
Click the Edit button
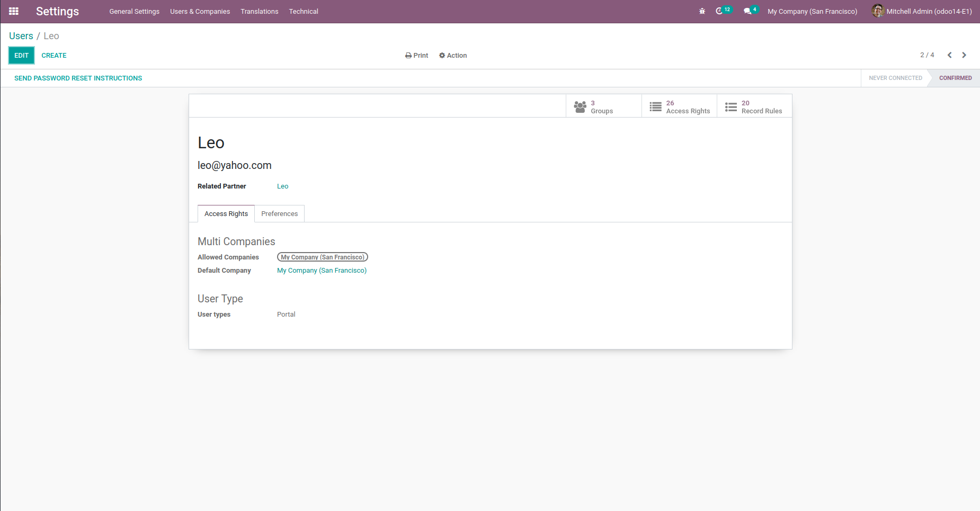click(x=22, y=56)
